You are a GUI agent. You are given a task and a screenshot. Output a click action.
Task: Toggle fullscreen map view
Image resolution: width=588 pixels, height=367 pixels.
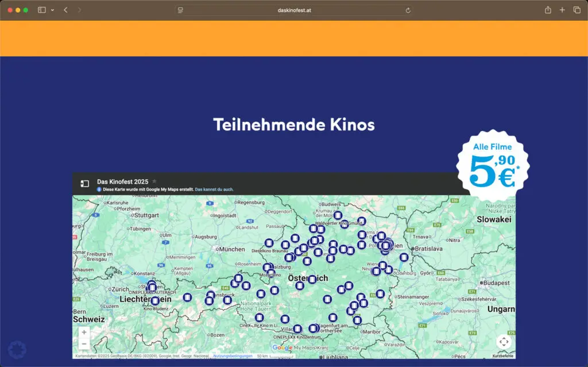(x=504, y=341)
